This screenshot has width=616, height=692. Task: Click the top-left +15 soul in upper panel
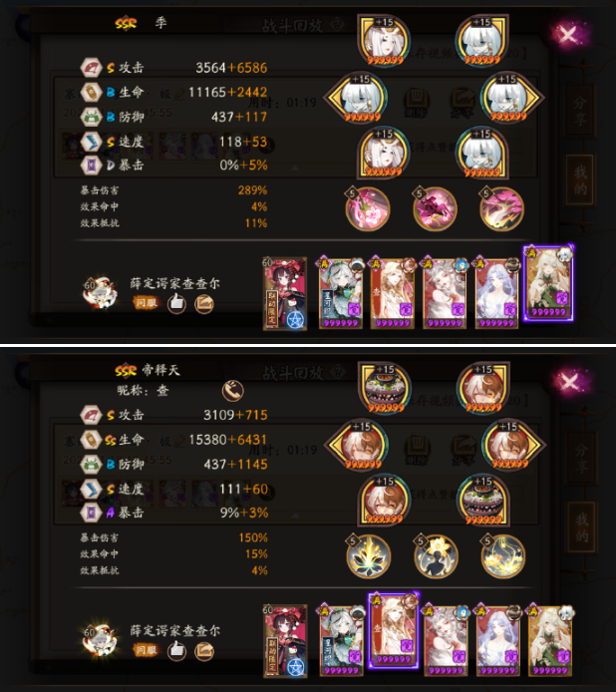point(384,41)
